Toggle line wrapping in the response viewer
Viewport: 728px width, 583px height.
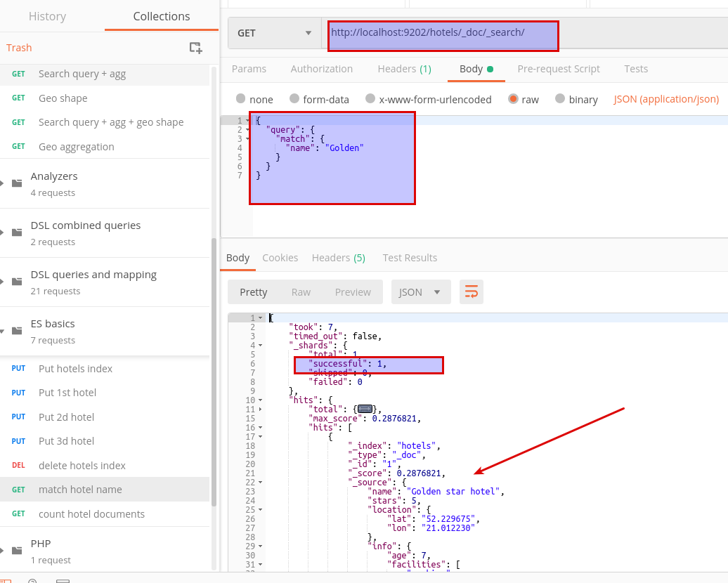tap(471, 291)
